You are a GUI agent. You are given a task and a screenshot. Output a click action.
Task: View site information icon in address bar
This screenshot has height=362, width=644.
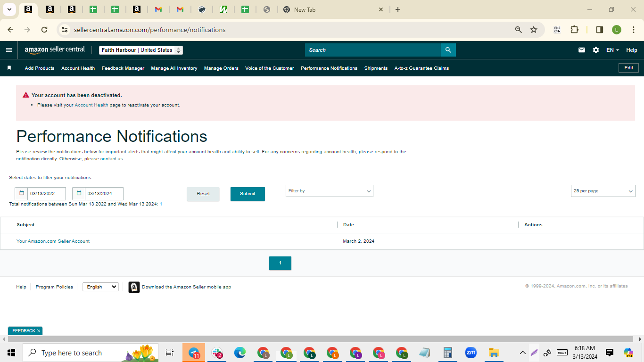pyautogui.click(x=65, y=30)
